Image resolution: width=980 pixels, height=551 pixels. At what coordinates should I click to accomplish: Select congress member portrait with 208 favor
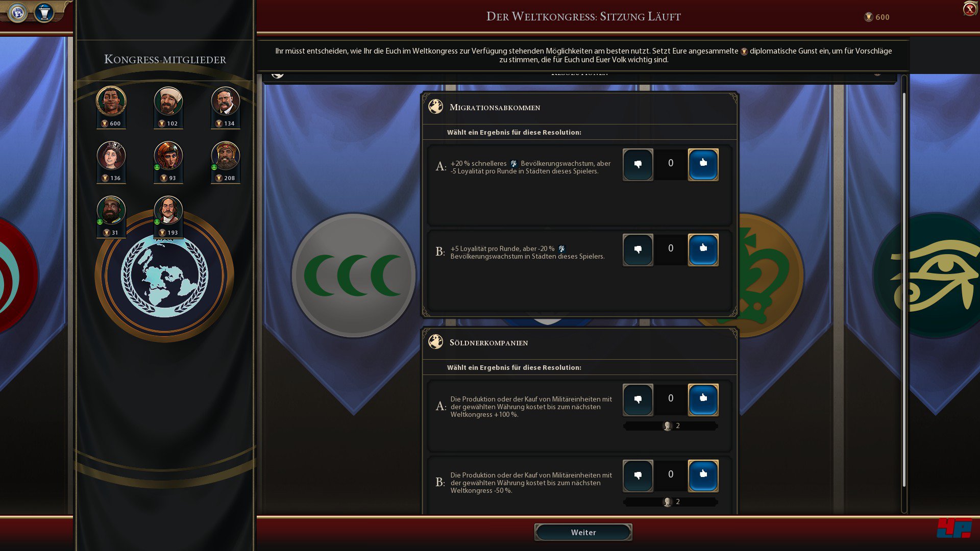(226, 156)
